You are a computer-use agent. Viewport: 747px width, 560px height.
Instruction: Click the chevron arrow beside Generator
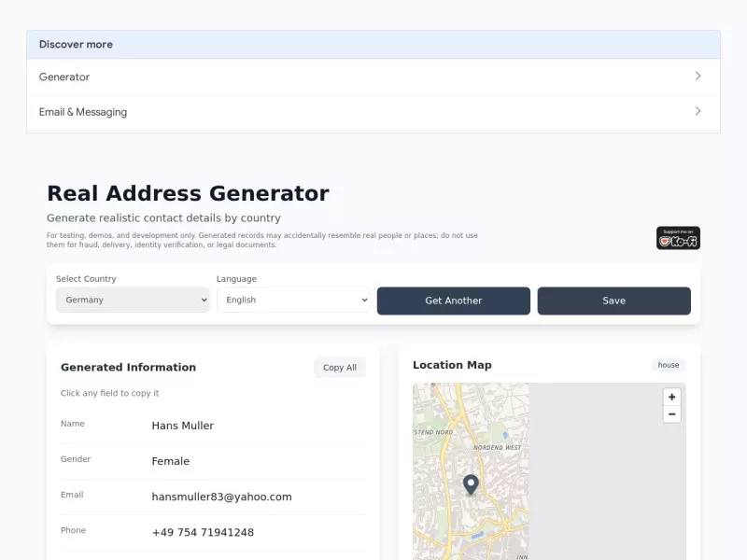[698, 77]
